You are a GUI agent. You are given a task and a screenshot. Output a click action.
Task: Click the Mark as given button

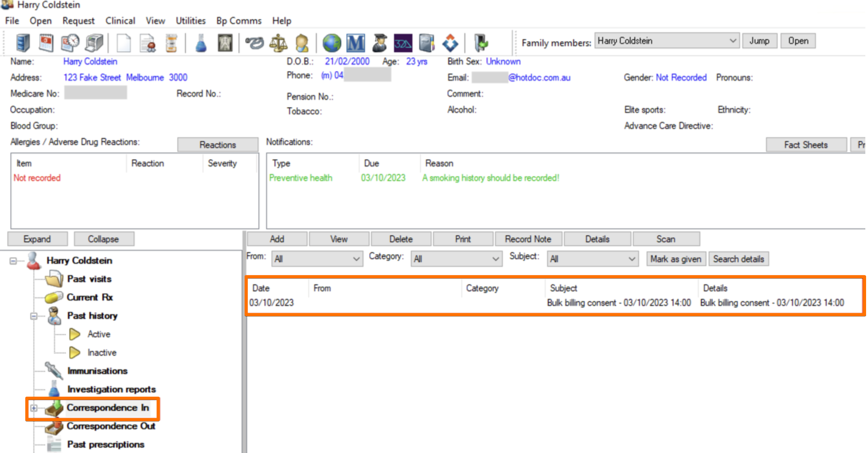tap(676, 259)
